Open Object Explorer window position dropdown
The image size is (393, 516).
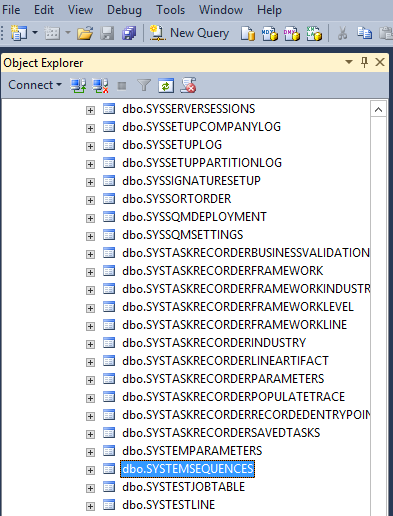tap(349, 62)
